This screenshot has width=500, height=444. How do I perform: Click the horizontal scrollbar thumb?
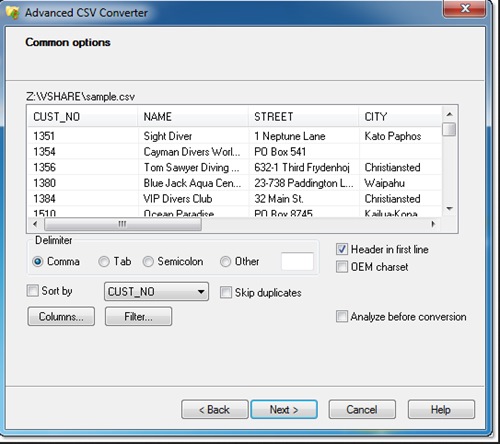pos(123,224)
